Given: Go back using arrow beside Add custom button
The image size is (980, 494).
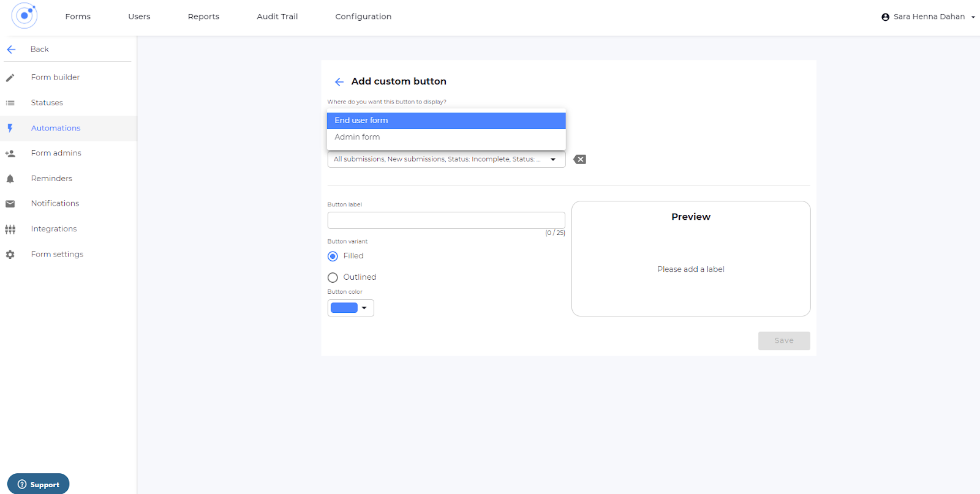Looking at the screenshot, I should pyautogui.click(x=339, y=81).
